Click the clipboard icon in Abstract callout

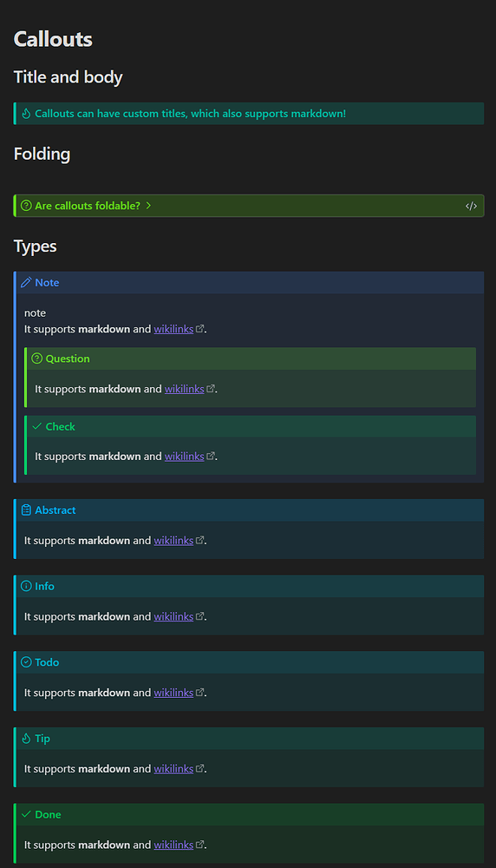(x=26, y=510)
